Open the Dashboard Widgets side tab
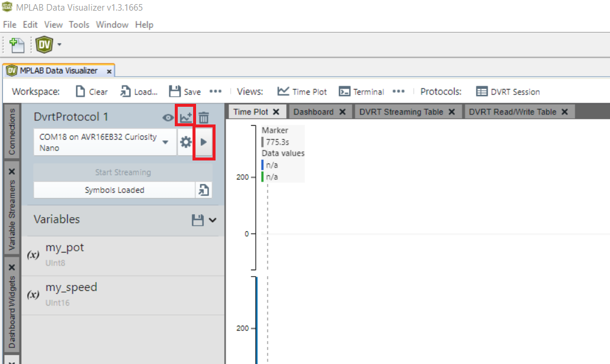Screen dimensions: 610x364 tap(12, 312)
